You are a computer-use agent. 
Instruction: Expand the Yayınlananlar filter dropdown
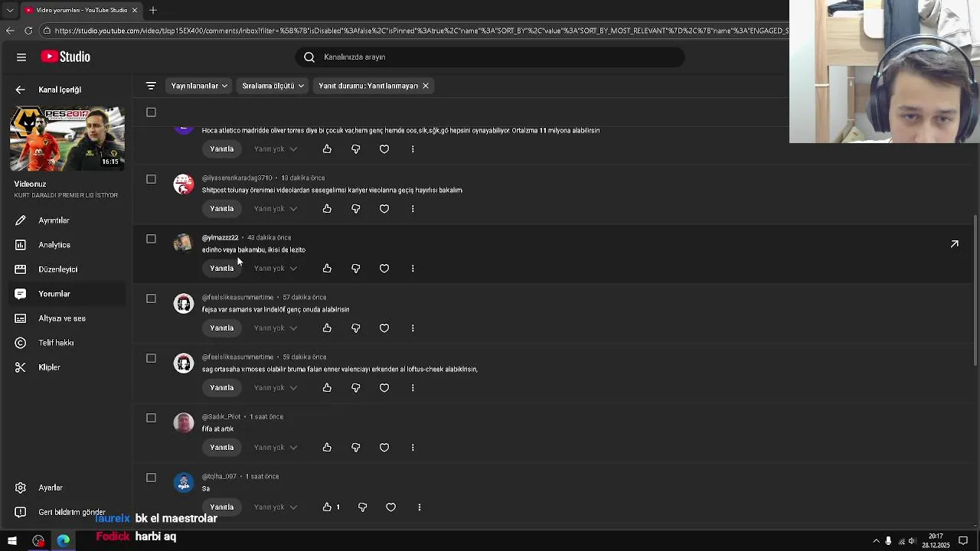199,86
